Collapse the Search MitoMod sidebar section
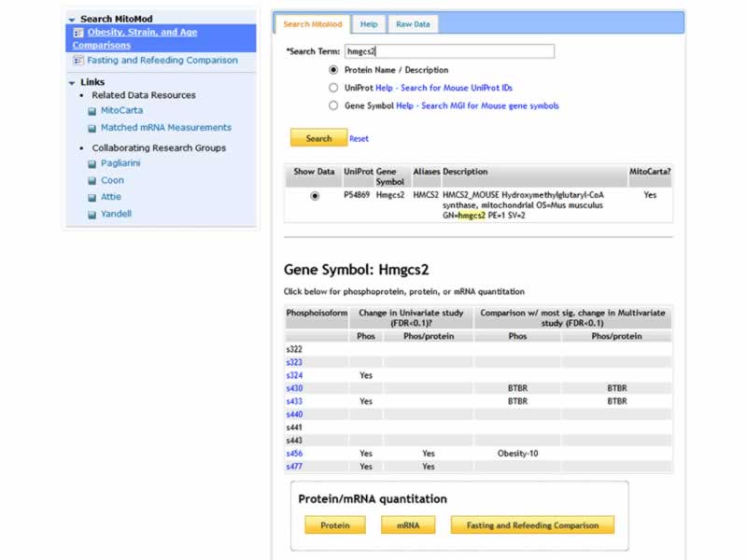The width and height of the screenshot is (747, 560). tap(72, 20)
